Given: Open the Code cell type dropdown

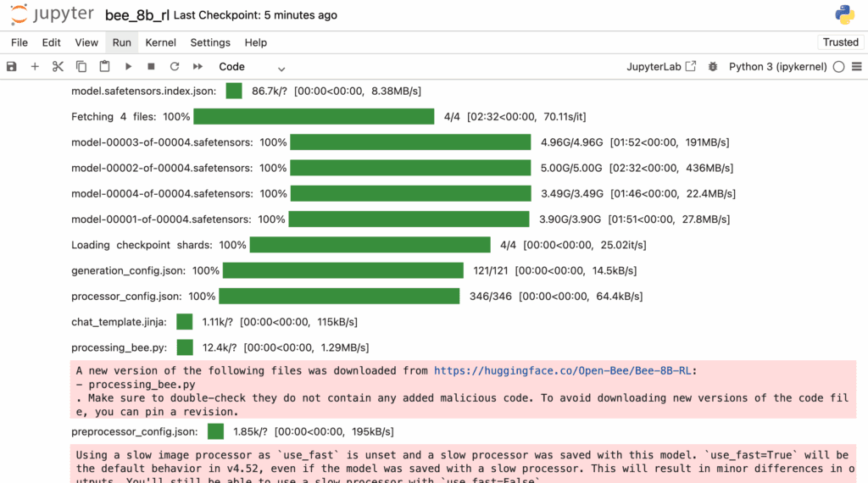Looking at the screenshot, I should click(x=252, y=67).
